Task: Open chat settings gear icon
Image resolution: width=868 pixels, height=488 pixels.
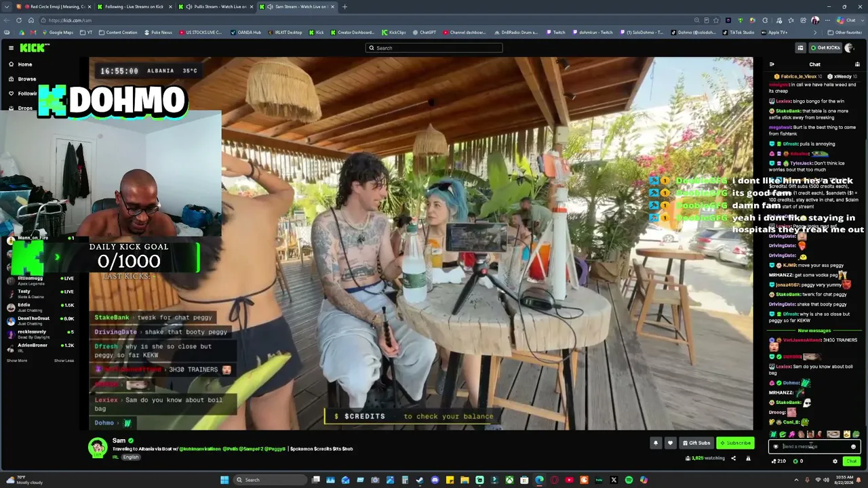Action: pos(835,461)
